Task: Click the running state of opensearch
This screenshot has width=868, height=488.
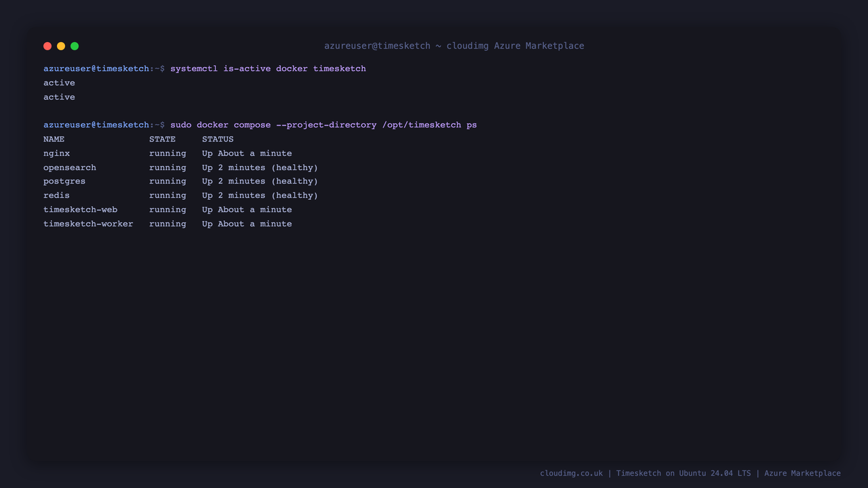Action: pos(167,167)
